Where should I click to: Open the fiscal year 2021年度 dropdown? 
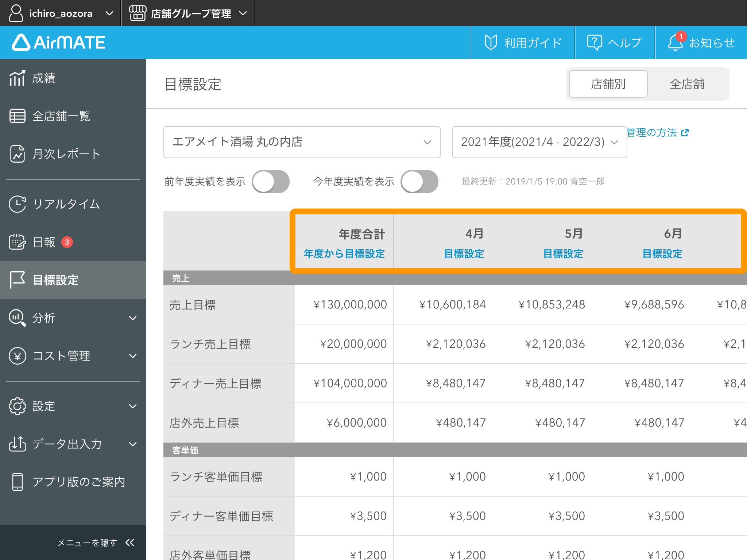539,142
